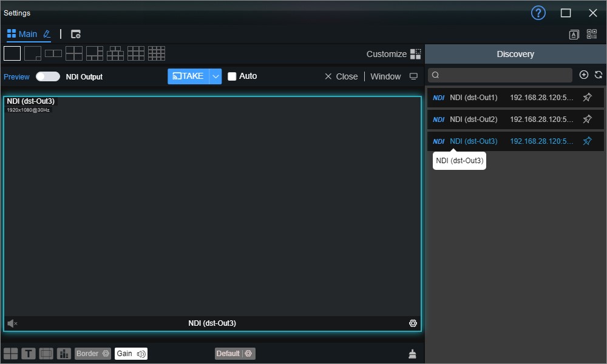The height and width of the screenshot is (364, 607).
Task: Toggle the Gain audio button
Action: [x=131, y=354]
